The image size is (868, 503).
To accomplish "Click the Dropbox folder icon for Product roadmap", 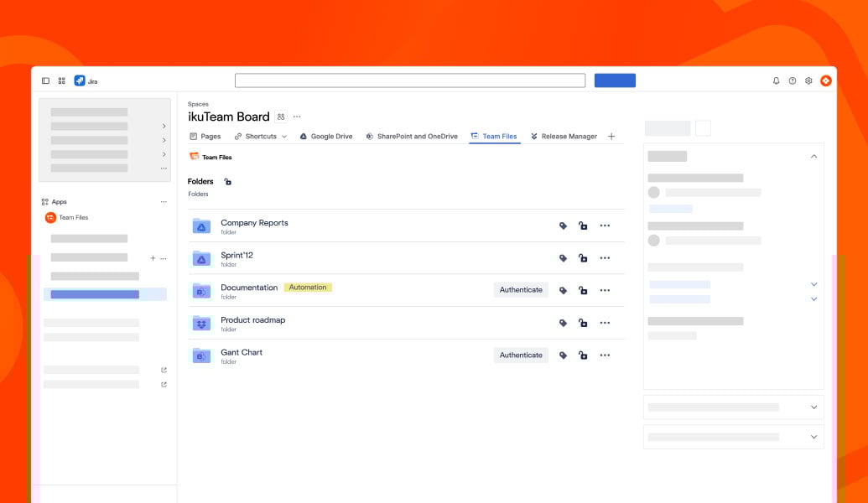I will point(200,323).
